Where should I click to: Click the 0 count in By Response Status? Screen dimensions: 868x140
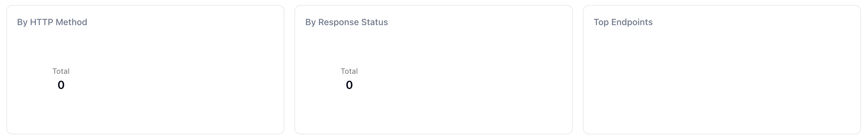(x=349, y=85)
